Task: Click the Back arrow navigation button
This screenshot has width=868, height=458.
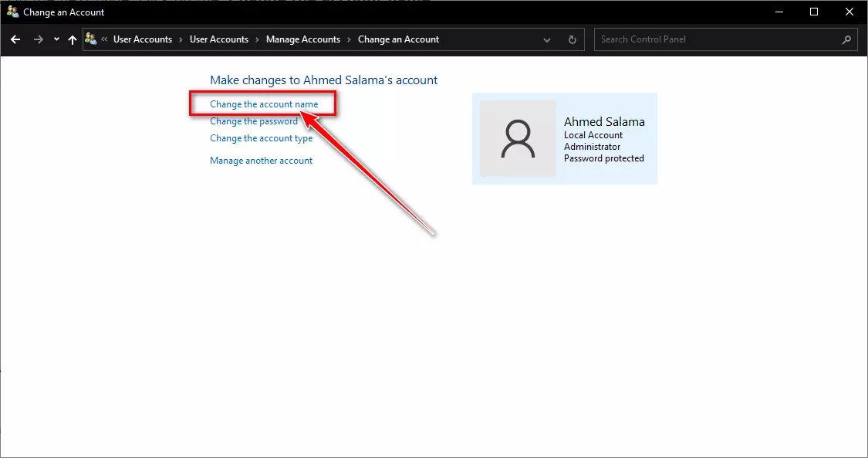Action: click(x=15, y=39)
